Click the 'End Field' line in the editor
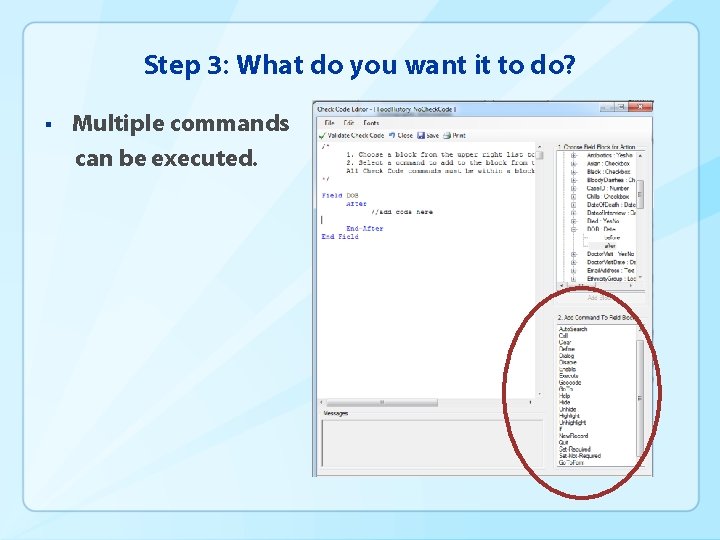 tap(340, 237)
